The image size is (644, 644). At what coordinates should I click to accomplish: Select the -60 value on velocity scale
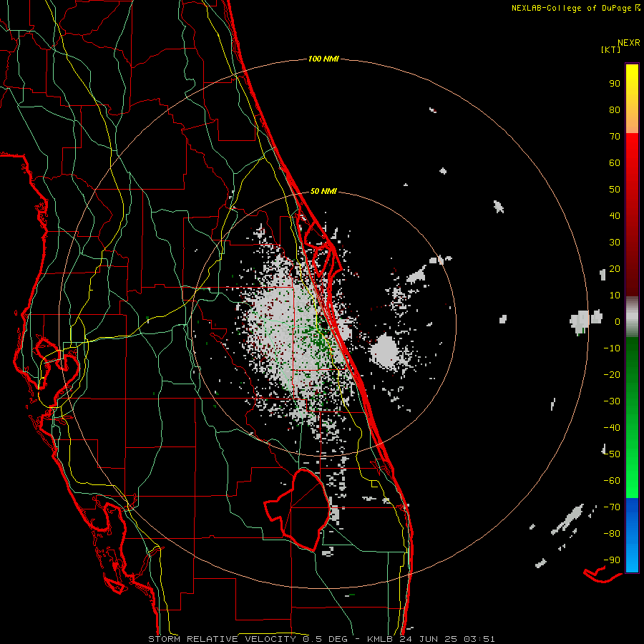612,481
